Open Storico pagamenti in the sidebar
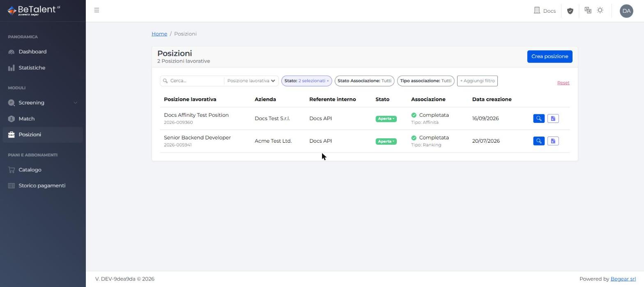The width and height of the screenshot is (644, 287). [x=43, y=186]
